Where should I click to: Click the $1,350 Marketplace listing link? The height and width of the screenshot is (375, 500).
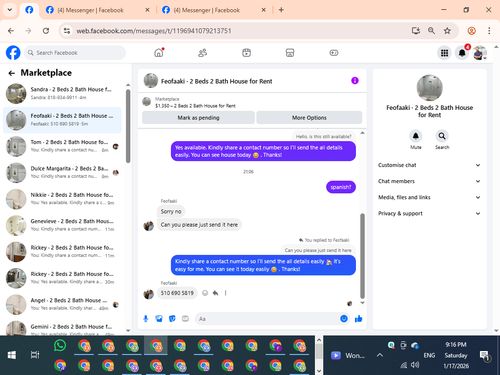tap(195, 106)
